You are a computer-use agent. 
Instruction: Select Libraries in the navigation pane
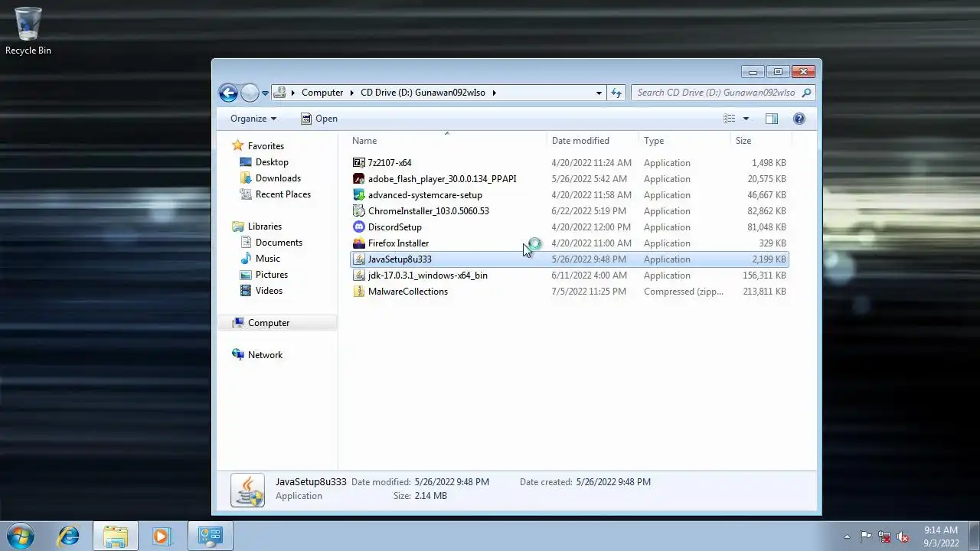tap(264, 227)
